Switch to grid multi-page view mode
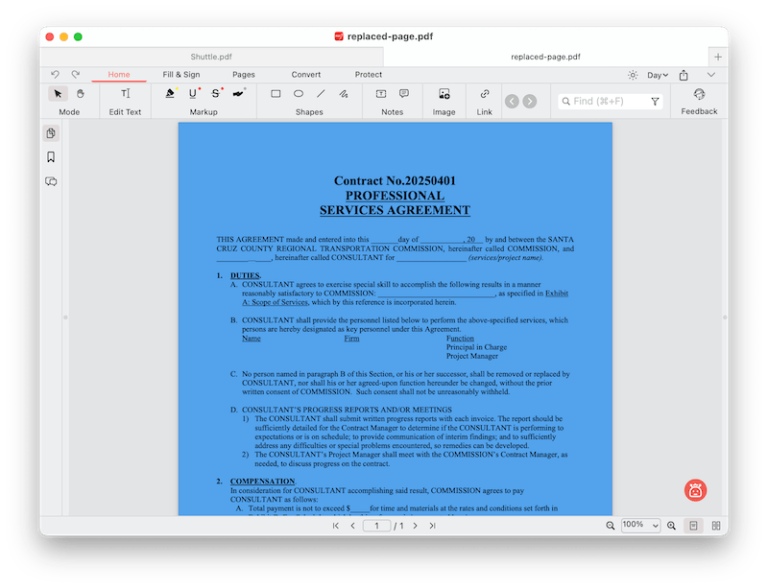768x588 pixels. (716, 526)
